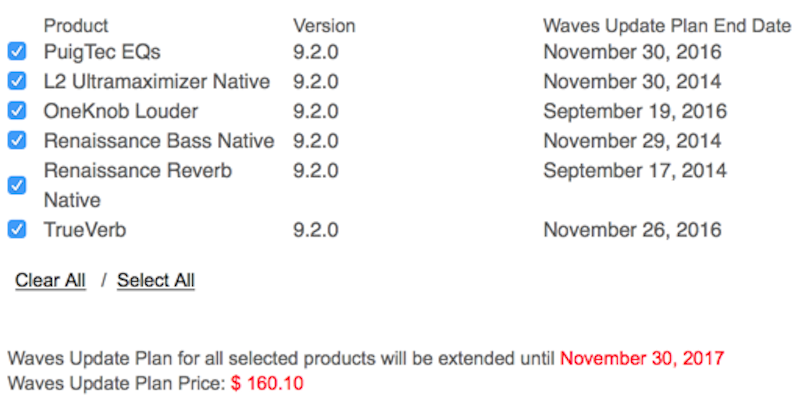804x410 pixels.
Task: Click the Version column header
Action: tap(324, 25)
